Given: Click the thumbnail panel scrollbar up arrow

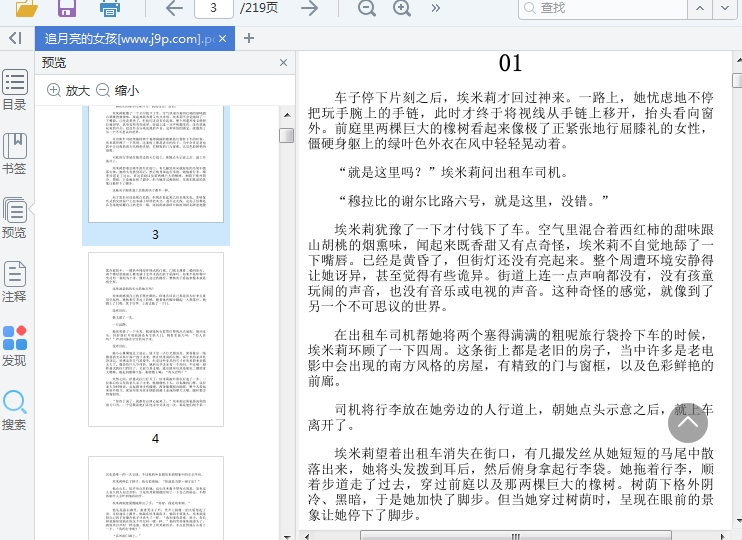Looking at the screenshot, I should pyautogui.click(x=287, y=115).
